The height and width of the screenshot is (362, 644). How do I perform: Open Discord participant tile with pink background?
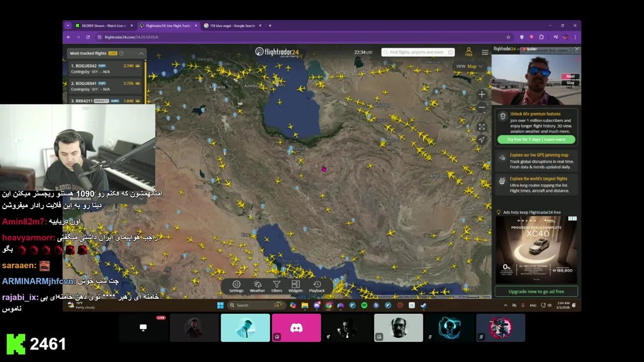tap(296, 328)
